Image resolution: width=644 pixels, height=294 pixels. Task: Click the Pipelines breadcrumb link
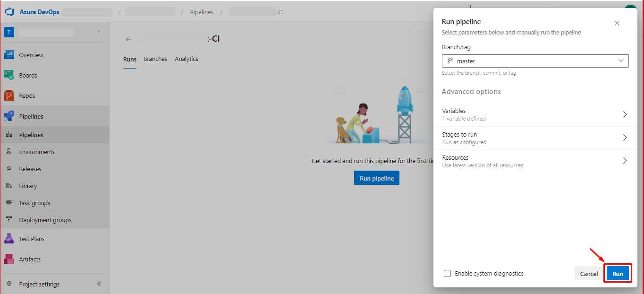click(202, 12)
